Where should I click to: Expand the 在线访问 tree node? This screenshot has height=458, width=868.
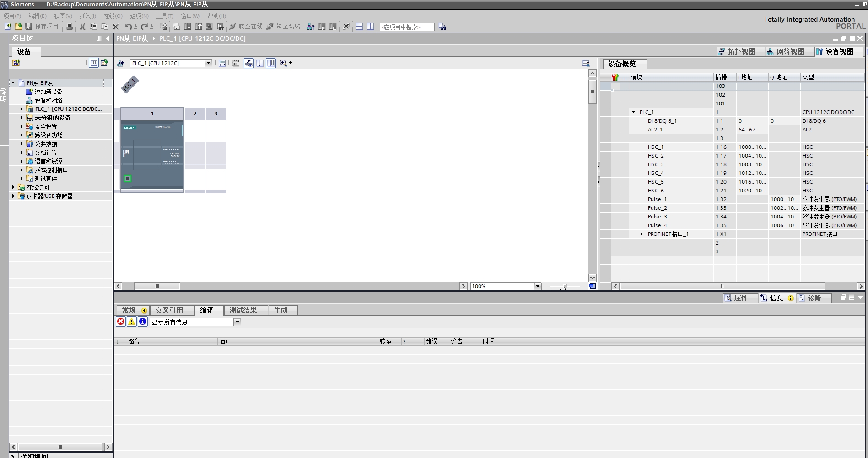[x=13, y=187]
